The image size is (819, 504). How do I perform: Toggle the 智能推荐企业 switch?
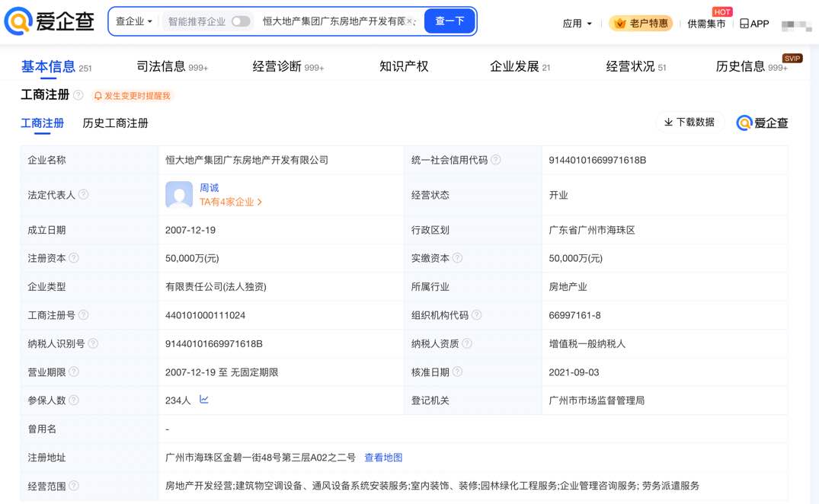pyautogui.click(x=241, y=21)
